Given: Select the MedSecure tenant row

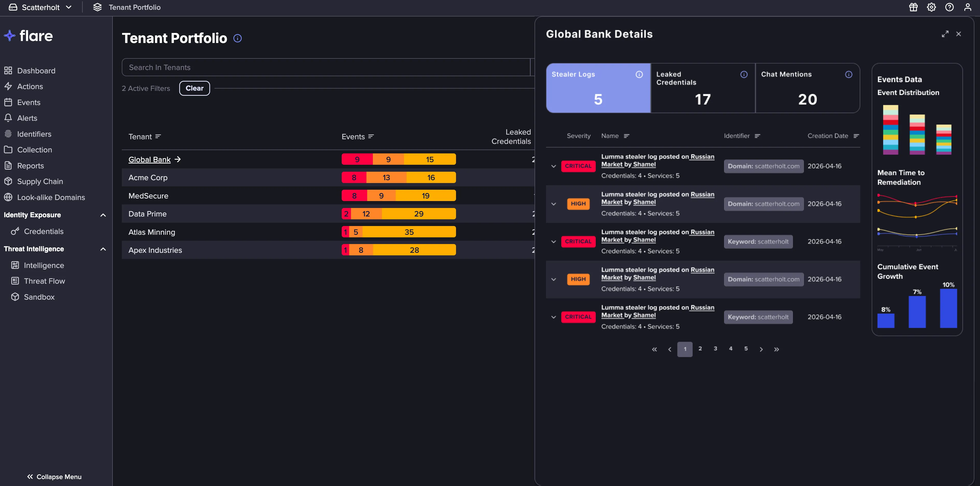Looking at the screenshot, I should pos(328,195).
